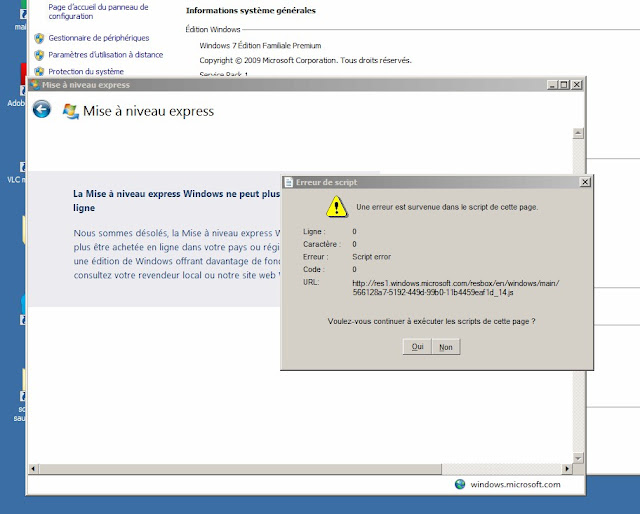This screenshot has width=640, height=514.
Task: Click the horizontal scrollbar left arrow
Action: click(33, 469)
